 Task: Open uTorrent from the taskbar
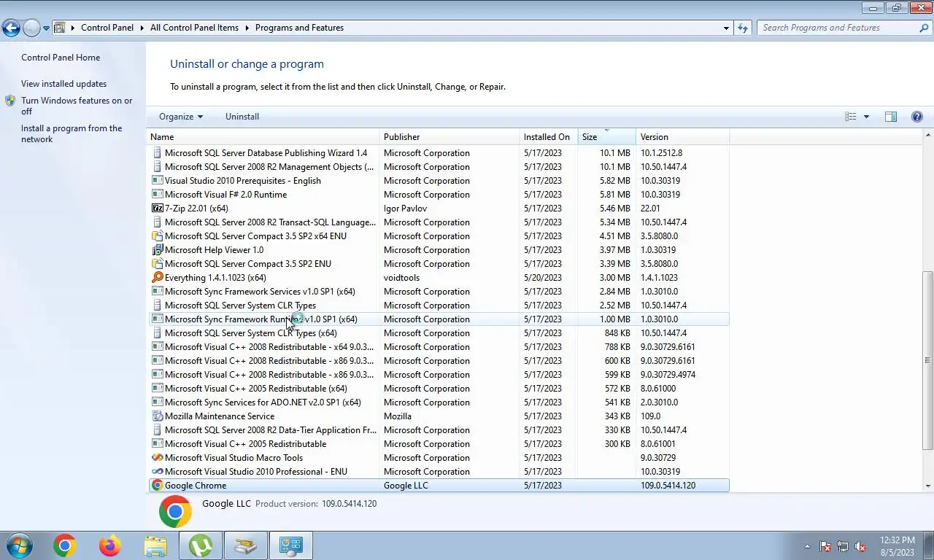201,545
